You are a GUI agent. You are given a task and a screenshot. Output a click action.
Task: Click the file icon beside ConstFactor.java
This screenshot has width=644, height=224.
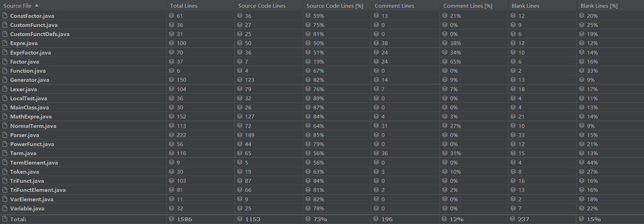pos(5,16)
